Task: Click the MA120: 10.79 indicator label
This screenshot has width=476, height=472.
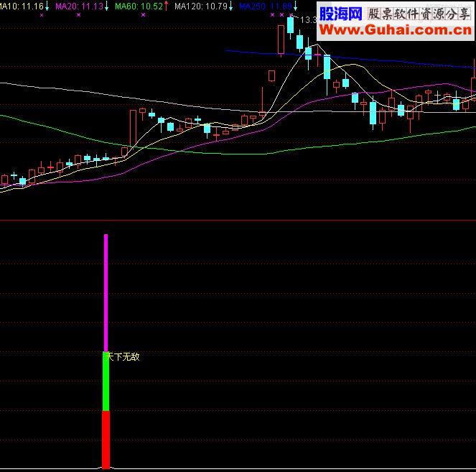Action: (200, 6)
